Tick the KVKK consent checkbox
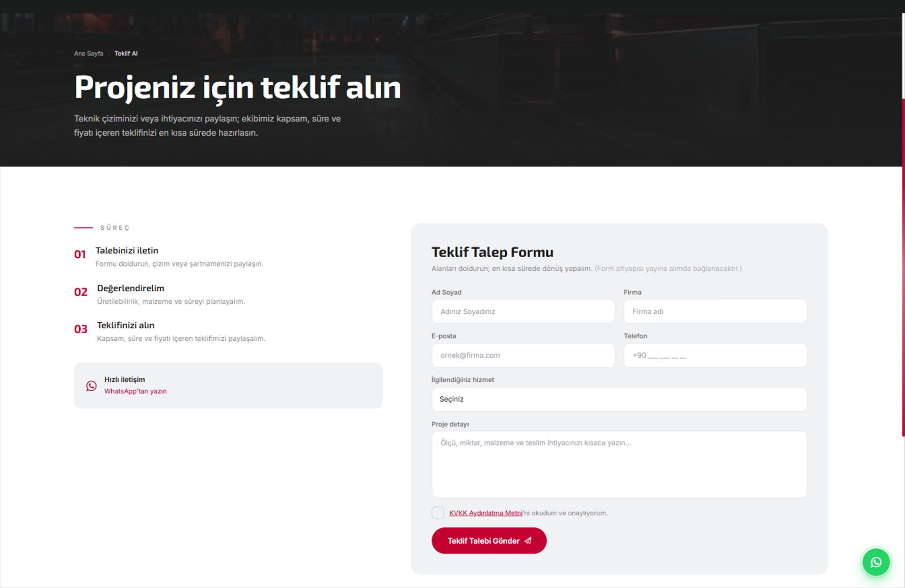Image resolution: width=905 pixels, height=588 pixels. [x=437, y=513]
